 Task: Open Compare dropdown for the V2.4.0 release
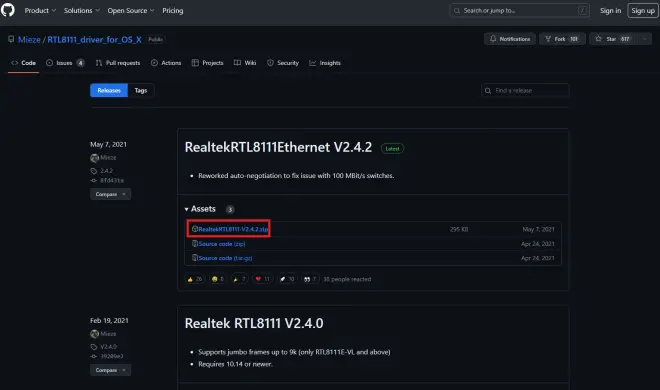coord(110,370)
